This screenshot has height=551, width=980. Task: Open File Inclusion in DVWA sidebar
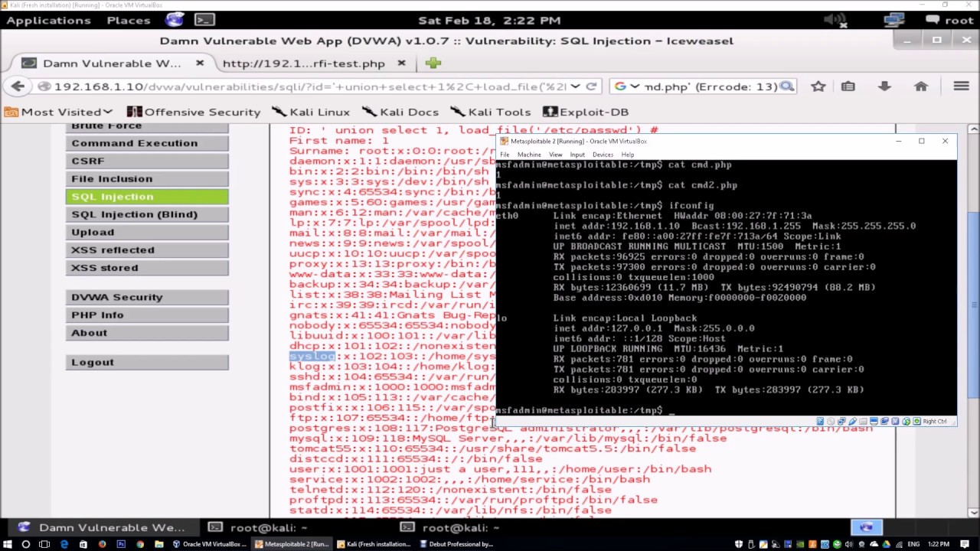click(147, 178)
